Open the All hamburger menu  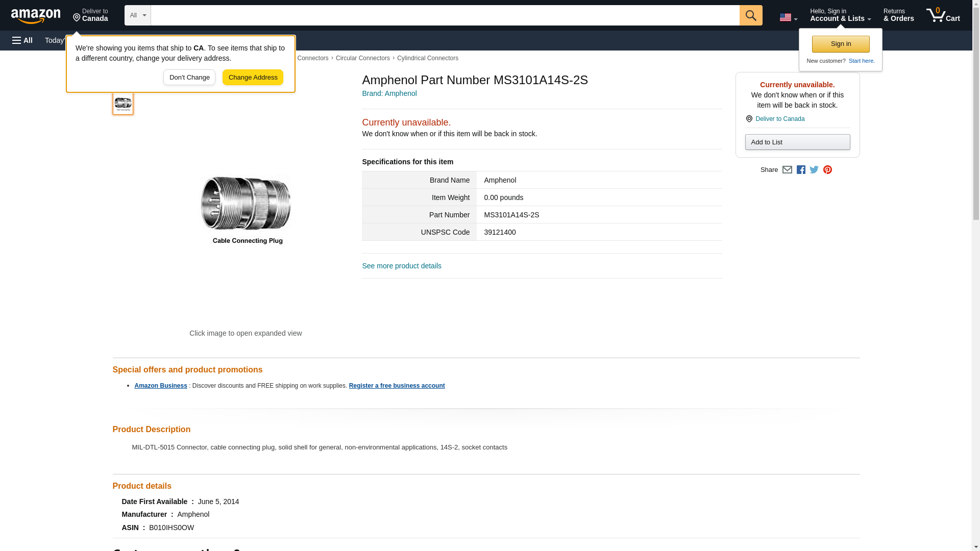pos(22,40)
